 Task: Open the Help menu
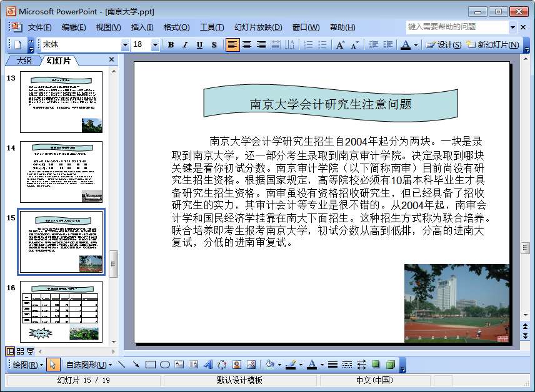point(342,27)
